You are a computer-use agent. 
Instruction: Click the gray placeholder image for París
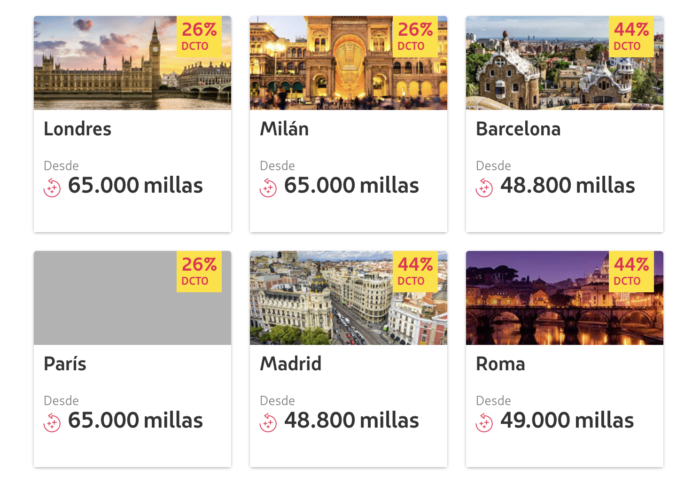coord(133,298)
